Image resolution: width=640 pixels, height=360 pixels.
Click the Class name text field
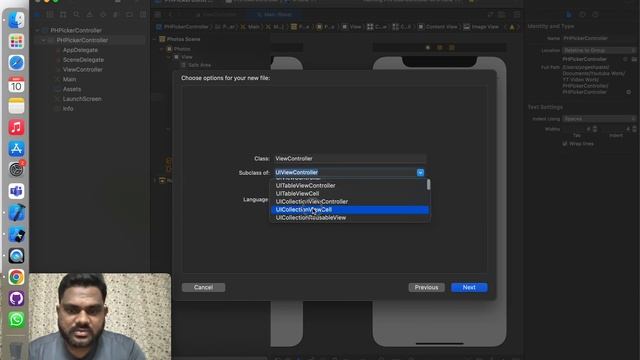pyautogui.click(x=349, y=158)
